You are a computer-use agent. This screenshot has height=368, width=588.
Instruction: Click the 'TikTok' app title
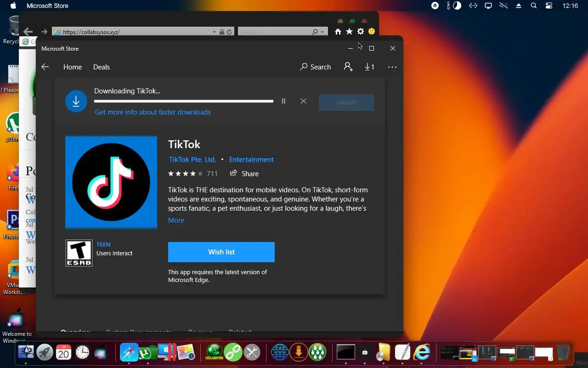[x=184, y=144]
